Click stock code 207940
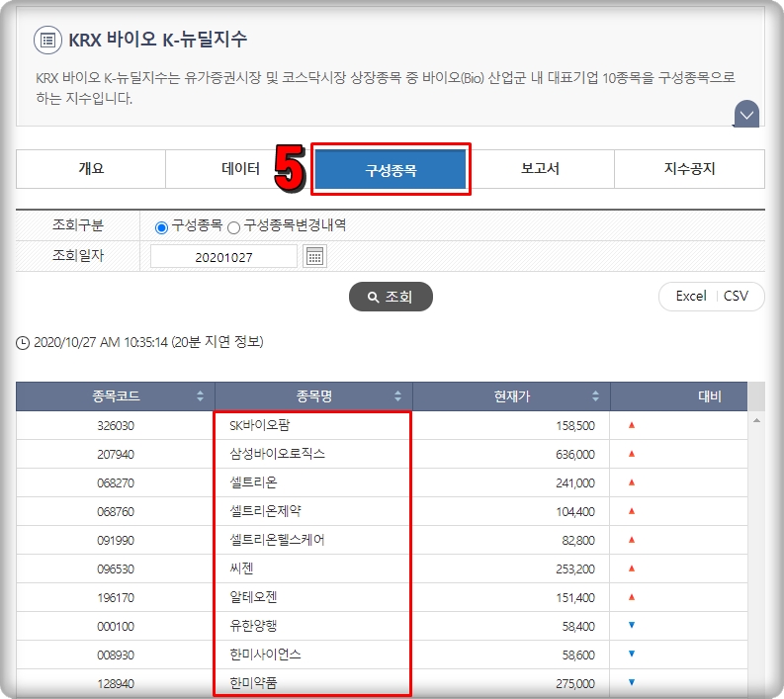 pyautogui.click(x=116, y=455)
